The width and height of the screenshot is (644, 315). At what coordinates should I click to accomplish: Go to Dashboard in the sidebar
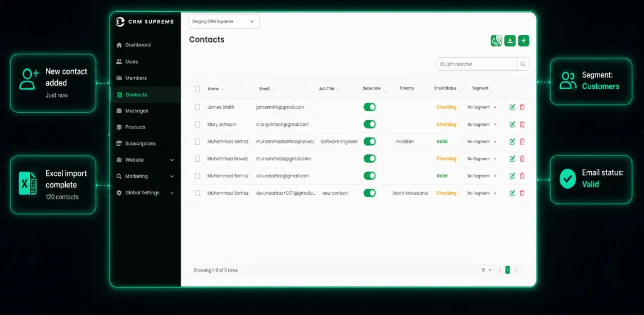pyautogui.click(x=138, y=45)
